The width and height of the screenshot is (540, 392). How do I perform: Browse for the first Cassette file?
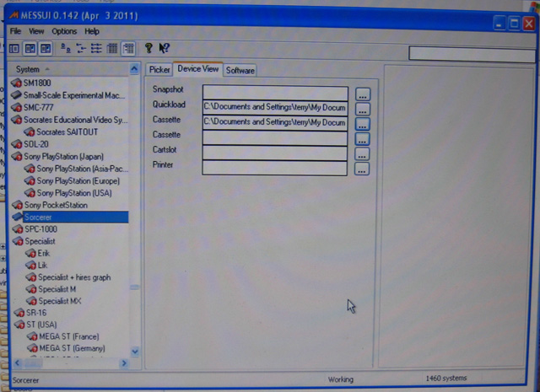tap(362, 124)
